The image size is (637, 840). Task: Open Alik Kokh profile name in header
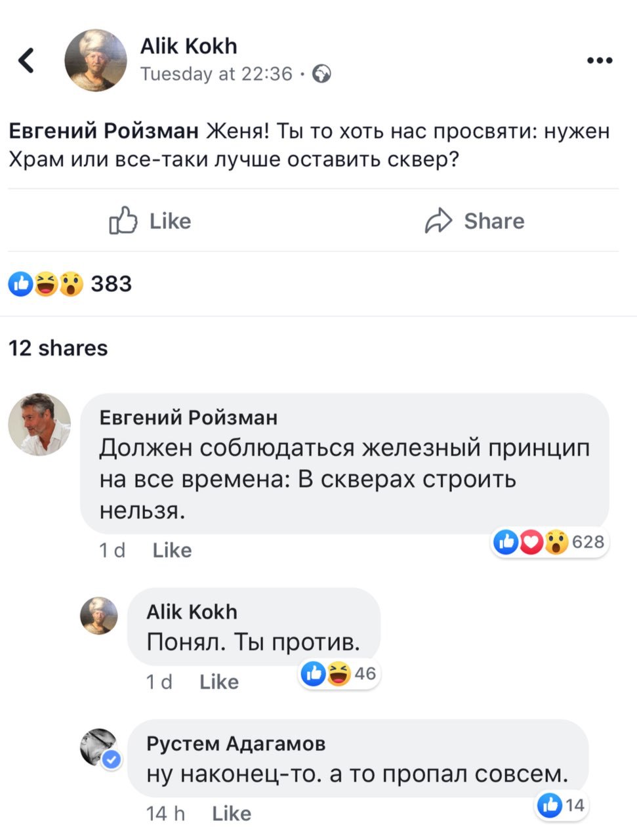click(188, 46)
